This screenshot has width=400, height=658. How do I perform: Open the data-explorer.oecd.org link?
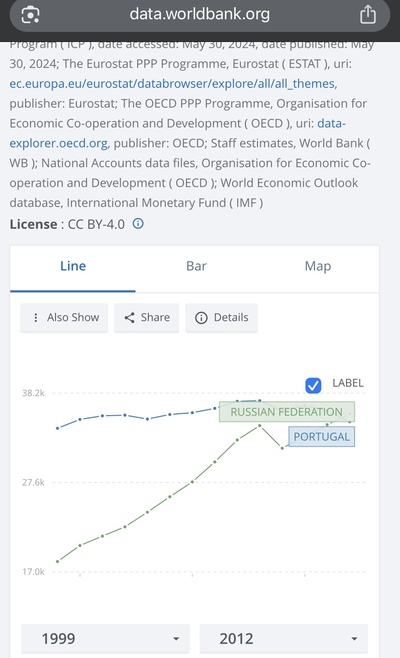click(178, 133)
